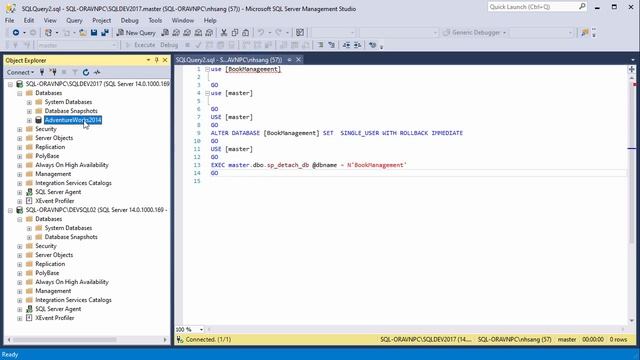The height and width of the screenshot is (360, 640).
Task: Open the Query menu
Action: 74,20
